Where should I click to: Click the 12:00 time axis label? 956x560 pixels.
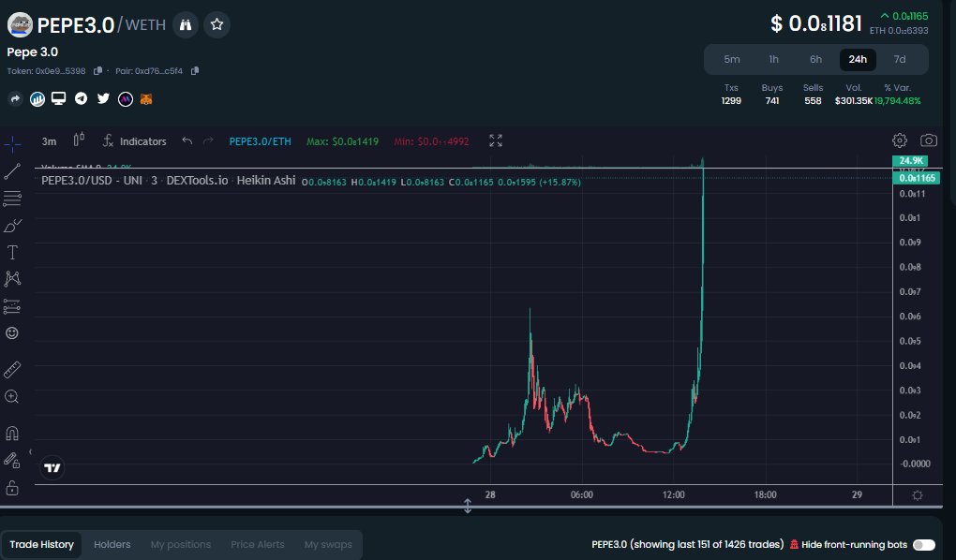point(674,494)
